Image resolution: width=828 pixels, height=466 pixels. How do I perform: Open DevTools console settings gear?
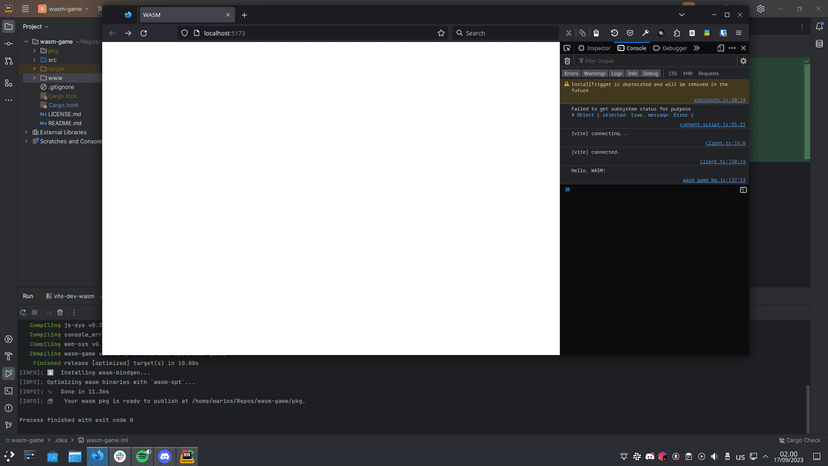pyautogui.click(x=743, y=61)
